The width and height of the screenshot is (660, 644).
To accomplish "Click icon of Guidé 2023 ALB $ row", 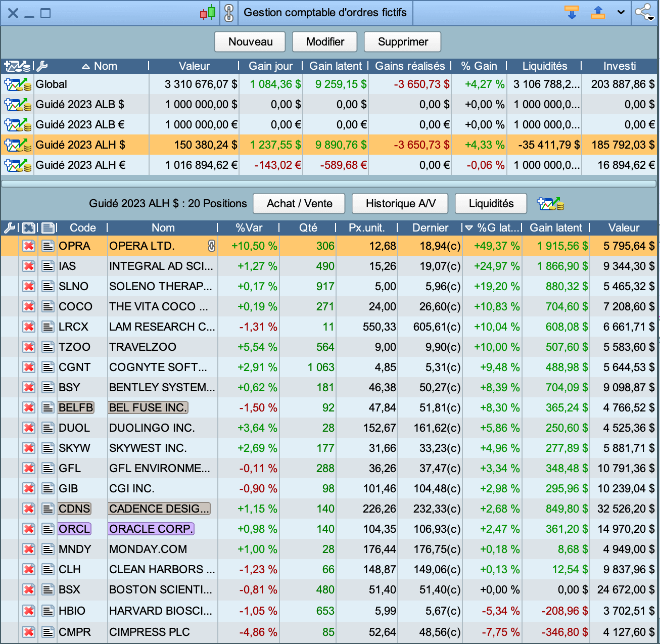I will coord(18,105).
